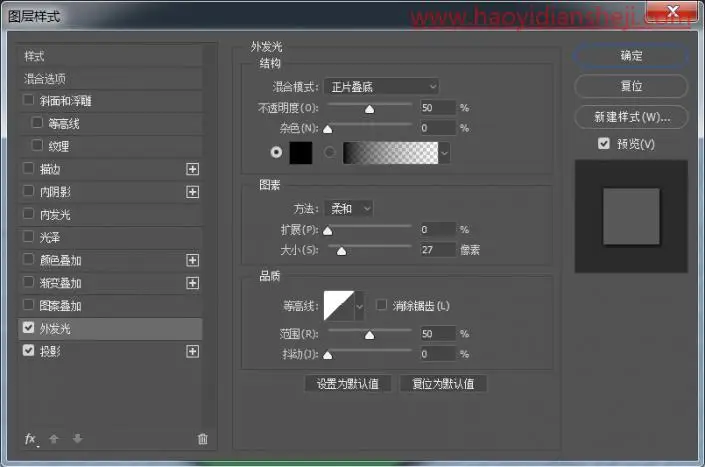
Task: Click the 扩展 slider handle
Action: coord(328,231)
